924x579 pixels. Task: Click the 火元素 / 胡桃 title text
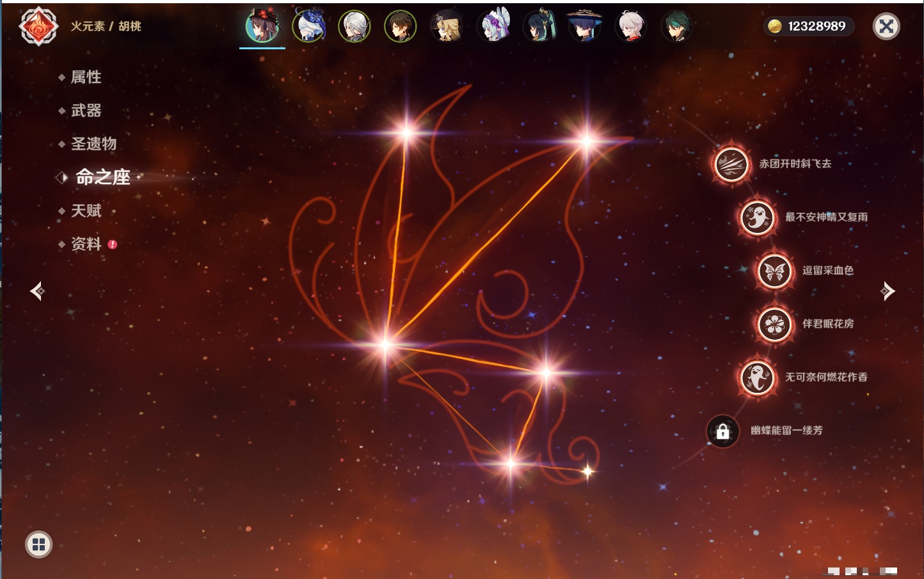click(106, 26)
